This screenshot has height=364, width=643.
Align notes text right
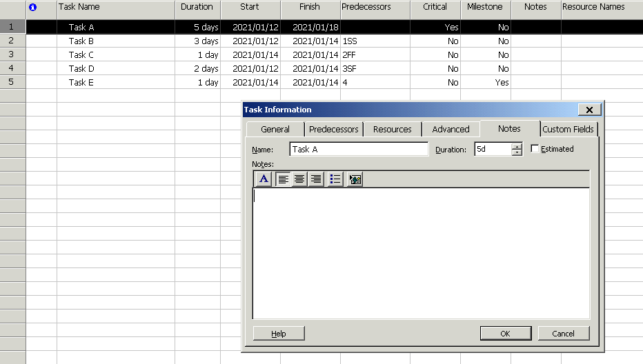[x=316, y=179]
